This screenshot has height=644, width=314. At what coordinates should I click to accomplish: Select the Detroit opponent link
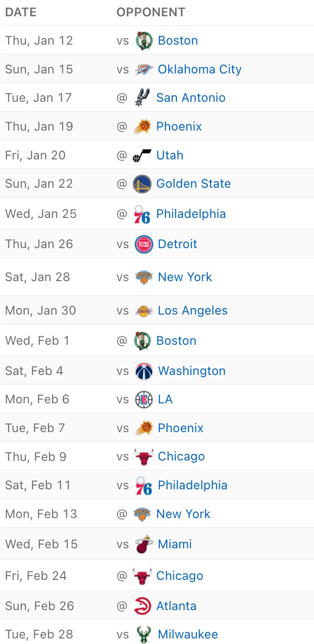pyautogui.click(x=177, y=244)
